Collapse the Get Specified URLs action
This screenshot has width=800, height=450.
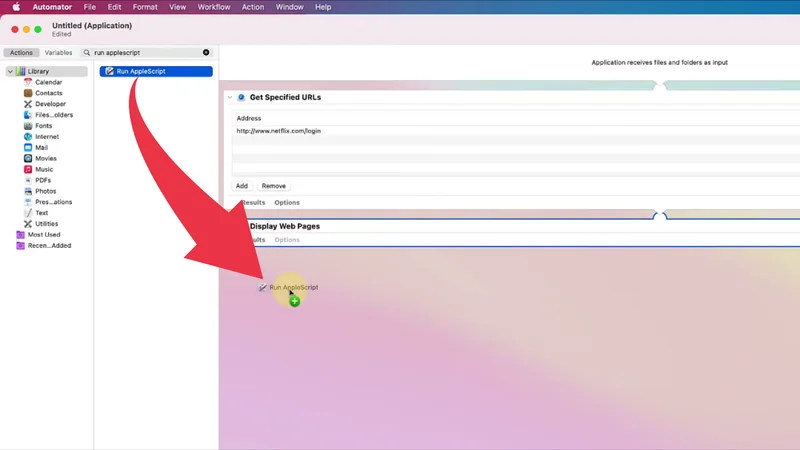(x=230, y=98)
